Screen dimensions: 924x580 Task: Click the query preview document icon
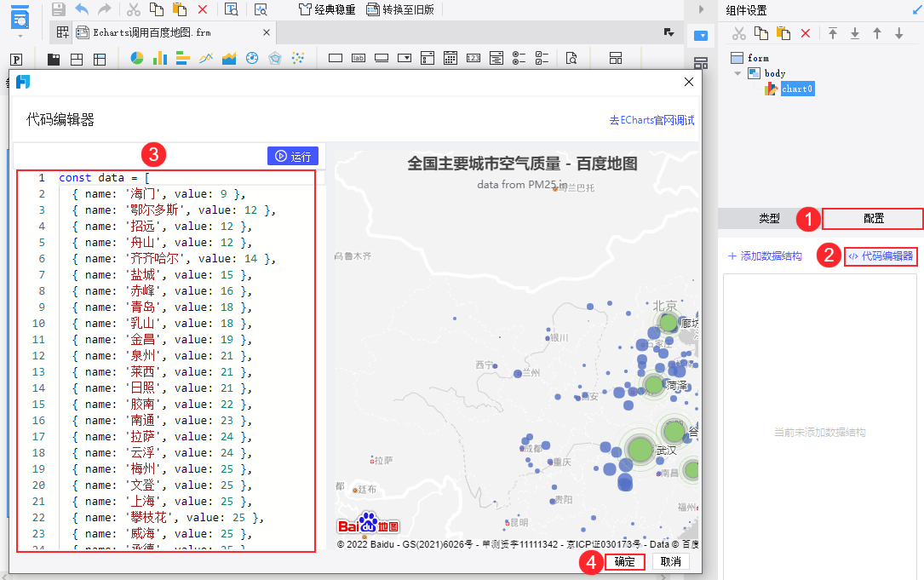(571, 58)
